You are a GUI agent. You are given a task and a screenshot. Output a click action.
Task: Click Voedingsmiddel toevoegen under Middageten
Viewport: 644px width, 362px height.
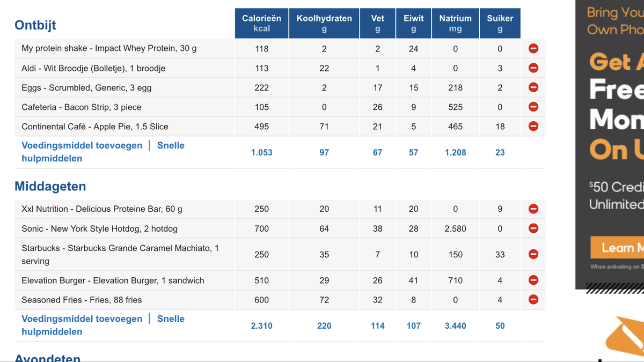[x=82, y=319]
